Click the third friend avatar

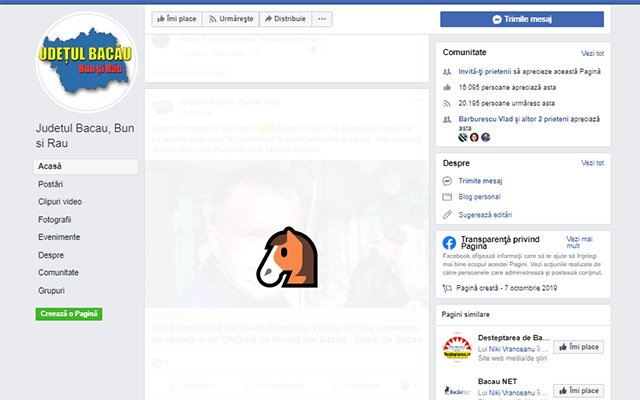point(485,137)
